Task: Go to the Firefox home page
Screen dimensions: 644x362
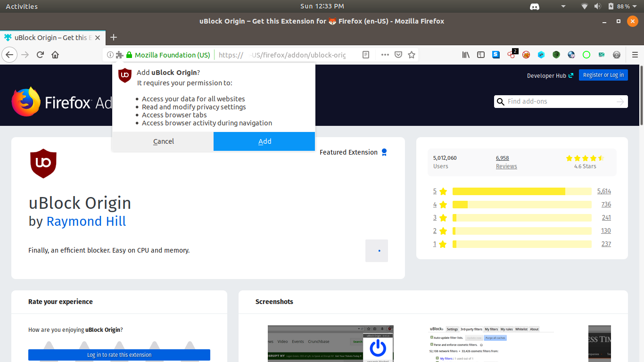Action: [55, 55]
